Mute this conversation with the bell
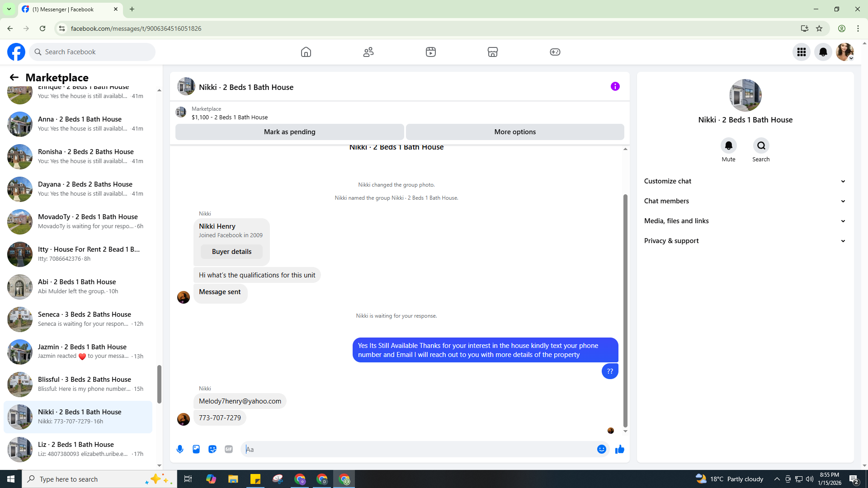This screenshot has height=488, width=868. [x=728, y=145]
